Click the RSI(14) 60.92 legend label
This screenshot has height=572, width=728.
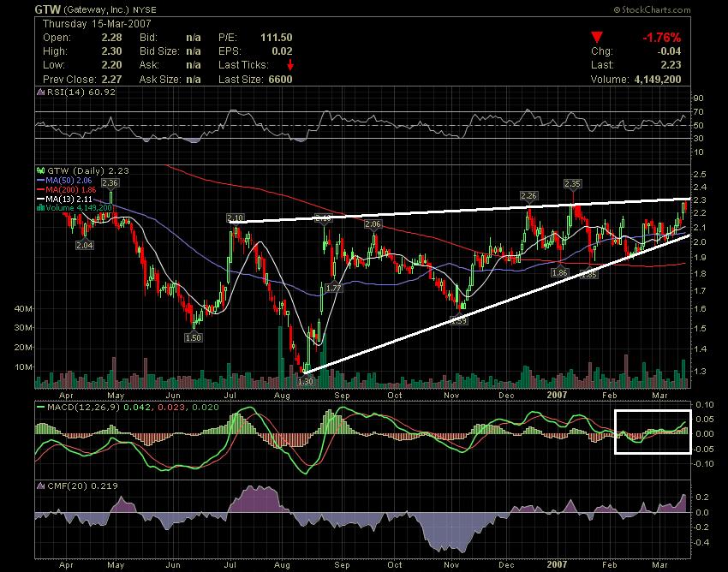[x=81, y=92]
